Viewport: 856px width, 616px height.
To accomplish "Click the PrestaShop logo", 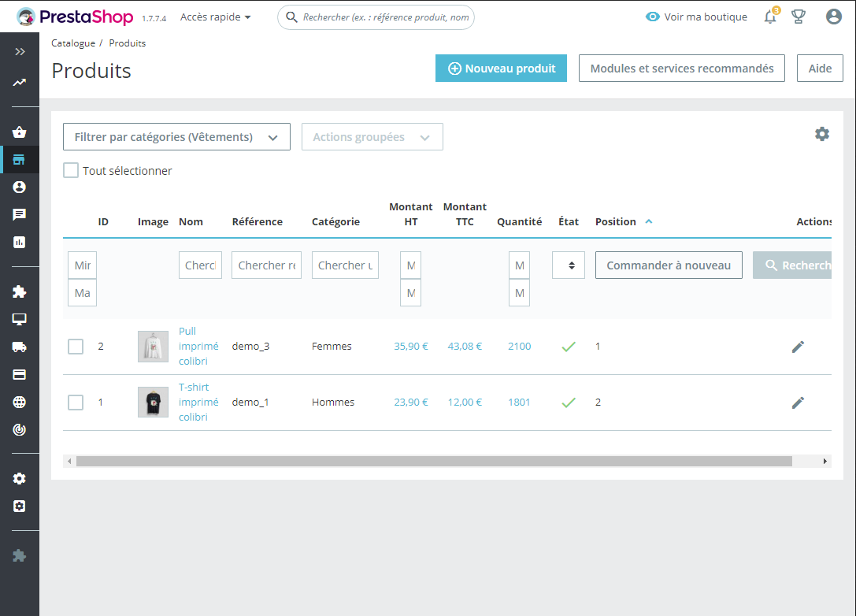I will click(x=75, y=17).
